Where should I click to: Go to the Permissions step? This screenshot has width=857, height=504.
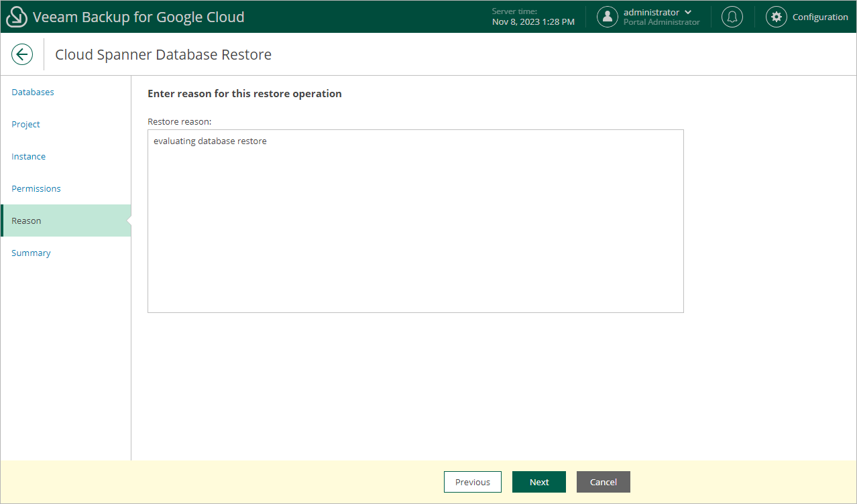[36, 188]
